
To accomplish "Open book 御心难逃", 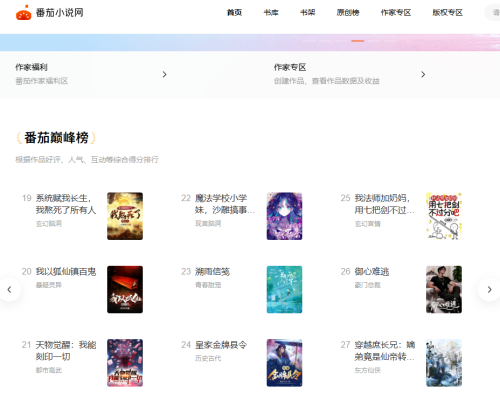I will click(372, 272).
